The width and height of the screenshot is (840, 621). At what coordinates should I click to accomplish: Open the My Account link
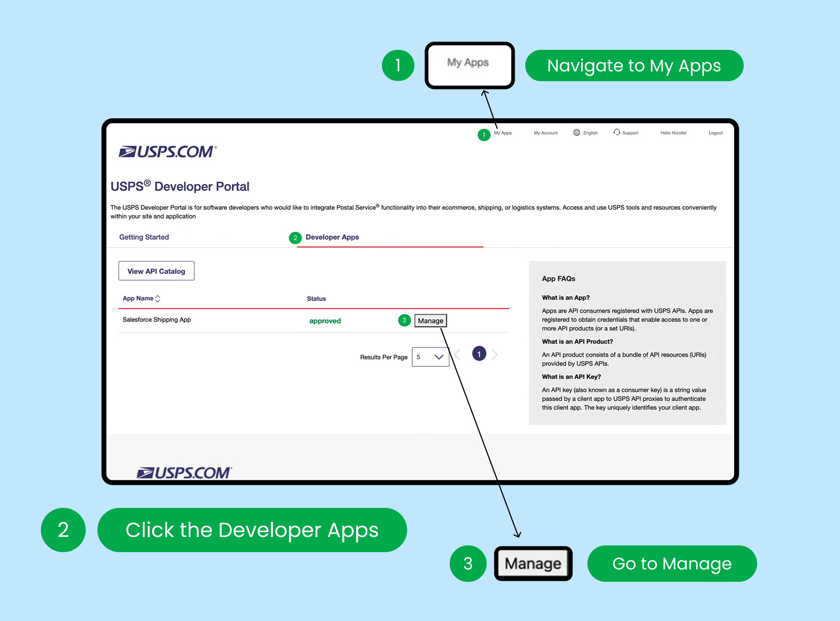point(546,133)
